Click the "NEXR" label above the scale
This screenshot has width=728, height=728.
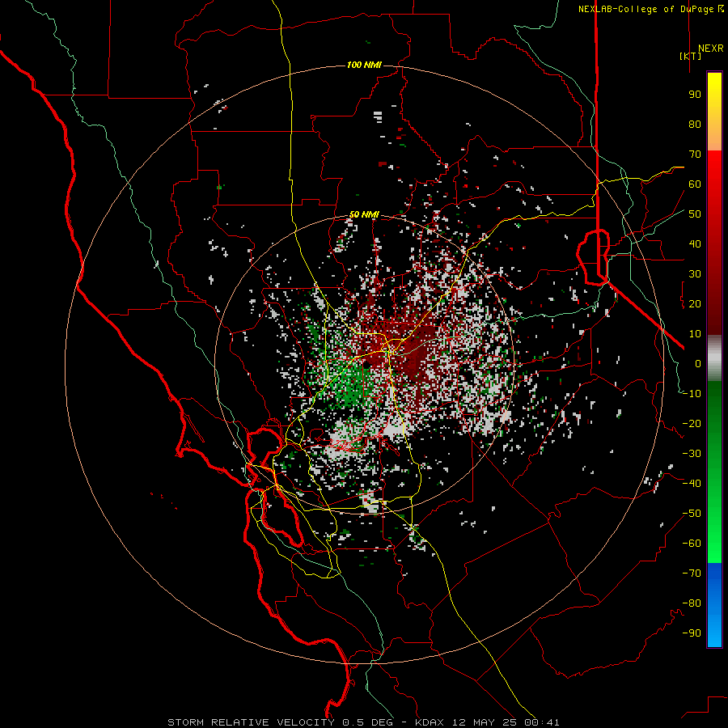[710, 49]
